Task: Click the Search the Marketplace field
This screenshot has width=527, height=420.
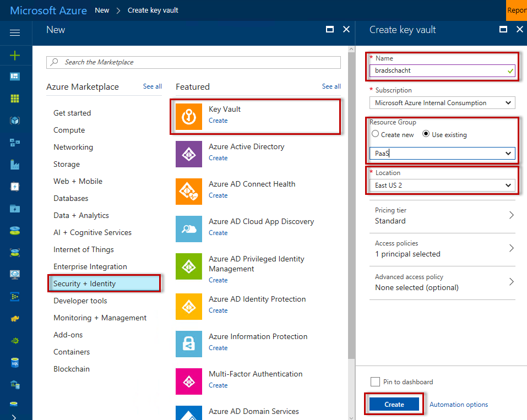Action: [x=193, y=62]
